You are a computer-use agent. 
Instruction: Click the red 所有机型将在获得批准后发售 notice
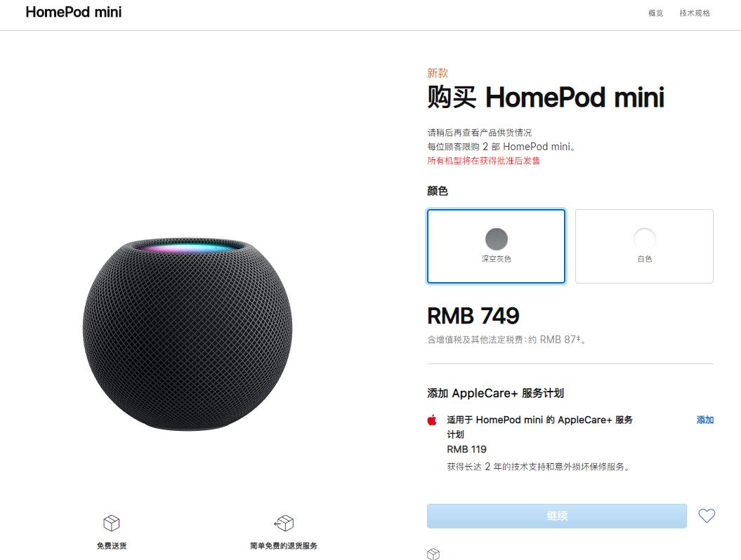[x=484, y=161]
